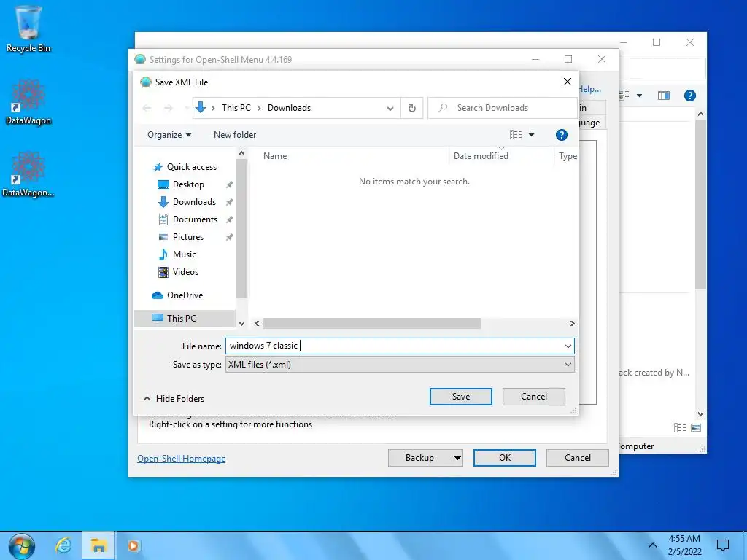Click New folder button
The height and width of the screenshot is (560, 747).
pyautogui.click(x=235, y=135)
